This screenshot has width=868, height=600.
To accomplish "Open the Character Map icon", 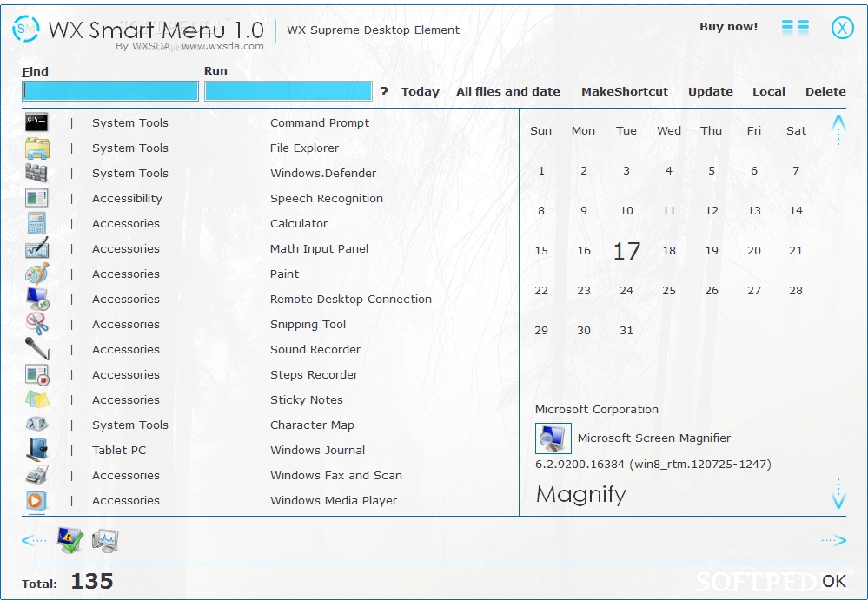I will 37,424.
